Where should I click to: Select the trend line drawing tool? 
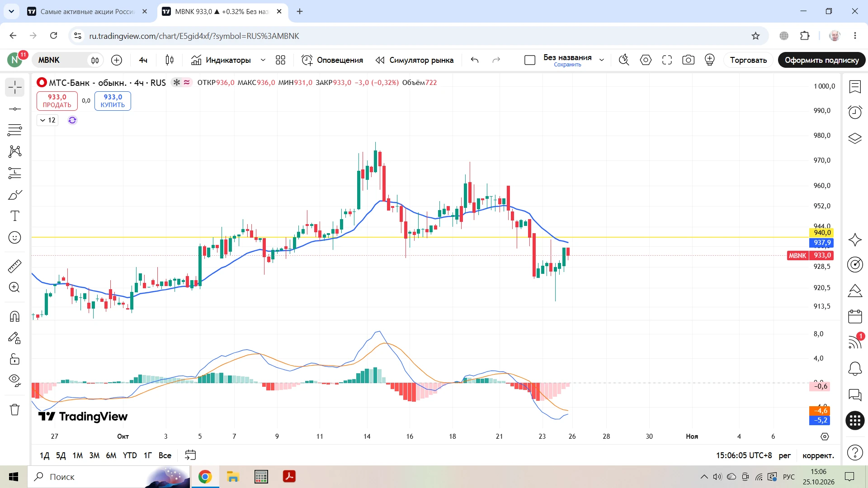click(14, 109)
